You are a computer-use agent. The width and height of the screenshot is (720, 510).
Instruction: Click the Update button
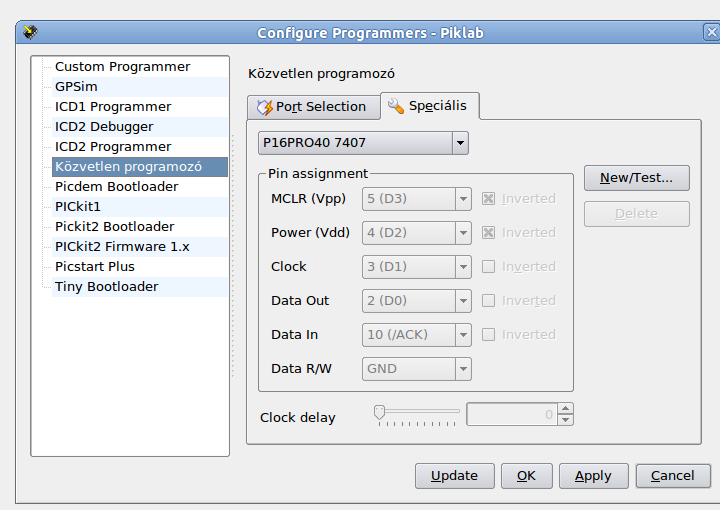coord(454,476)
